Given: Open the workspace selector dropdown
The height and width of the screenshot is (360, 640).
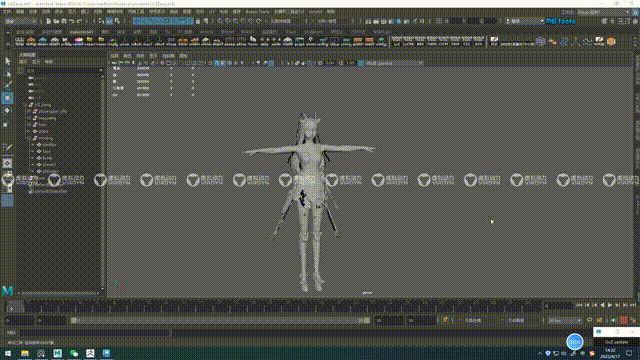Looking at the screenshot, I should (x=603, y=12).
